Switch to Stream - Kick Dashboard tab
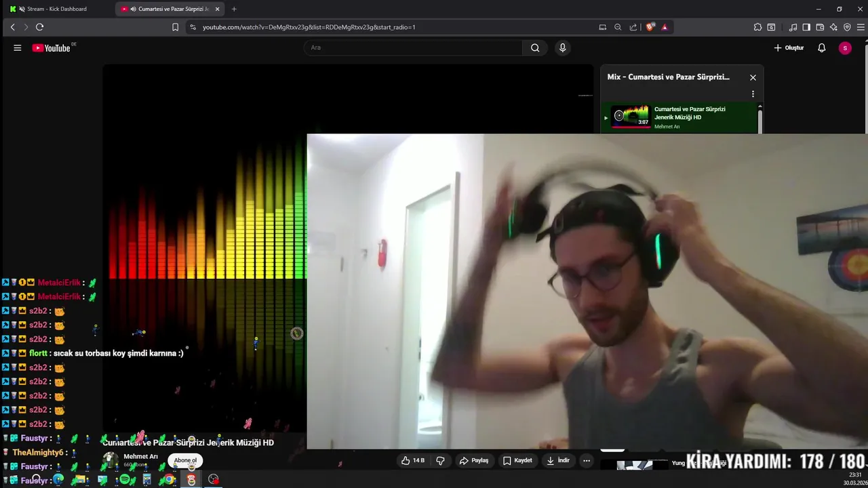Screen dimensions: 868x488 click(57, 9)
